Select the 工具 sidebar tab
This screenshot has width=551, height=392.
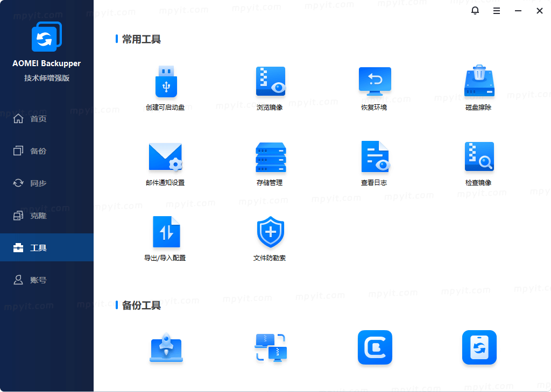47,248
